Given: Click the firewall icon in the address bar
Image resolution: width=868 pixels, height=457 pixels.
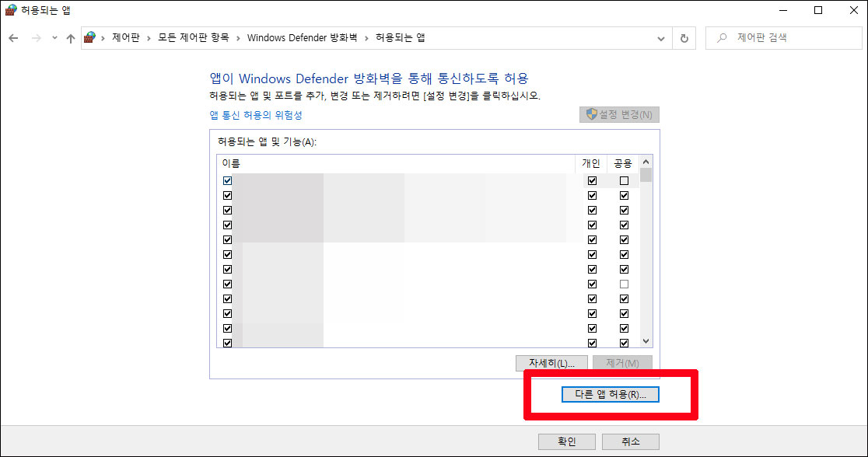Looking at the screenshot, I should pyautogui.click(x=89, y=37).
